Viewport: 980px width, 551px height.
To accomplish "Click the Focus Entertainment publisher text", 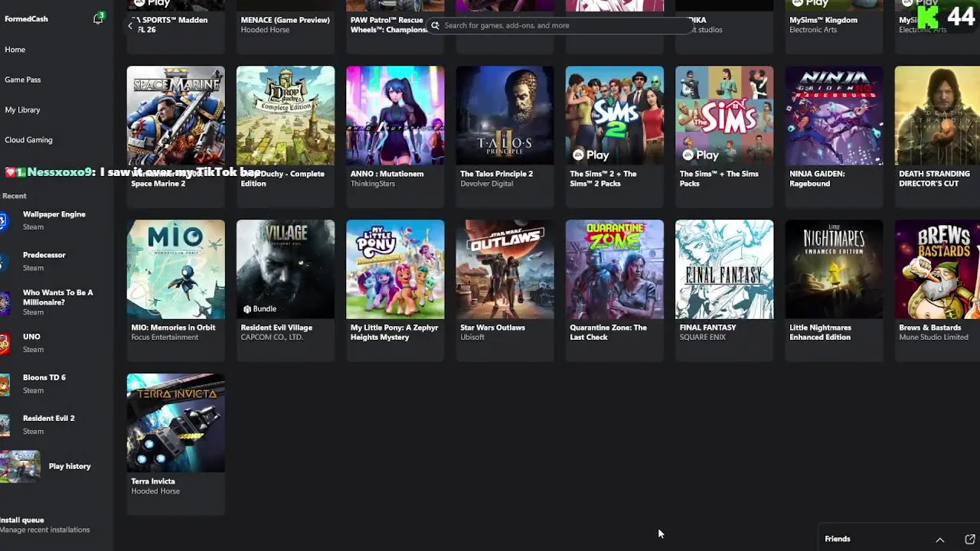I will click(165, 337).
